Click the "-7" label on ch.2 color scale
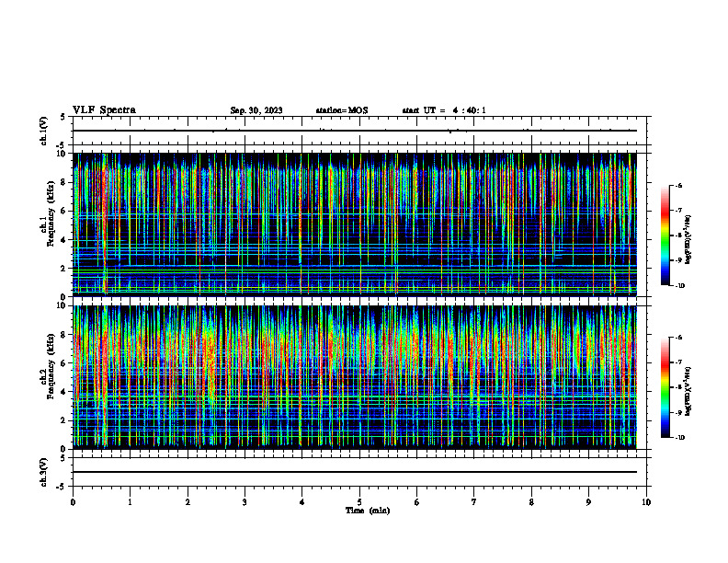Screen dimensions: 728x563 coord(678,362)
